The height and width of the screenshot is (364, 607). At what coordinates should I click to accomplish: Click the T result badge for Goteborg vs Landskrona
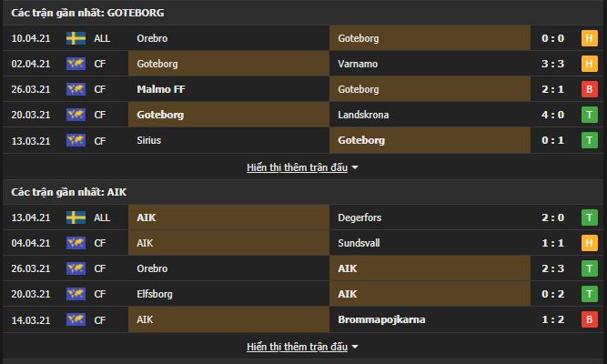588,116
